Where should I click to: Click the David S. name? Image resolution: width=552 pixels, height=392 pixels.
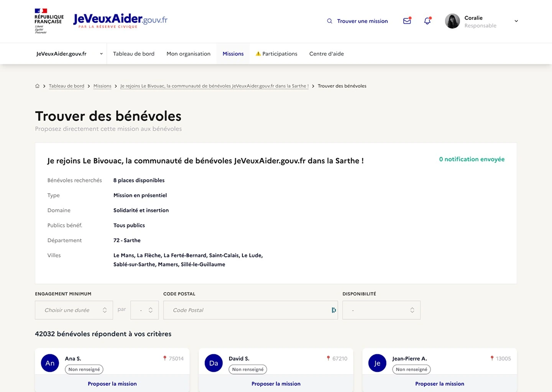click(x=239, y=359)
